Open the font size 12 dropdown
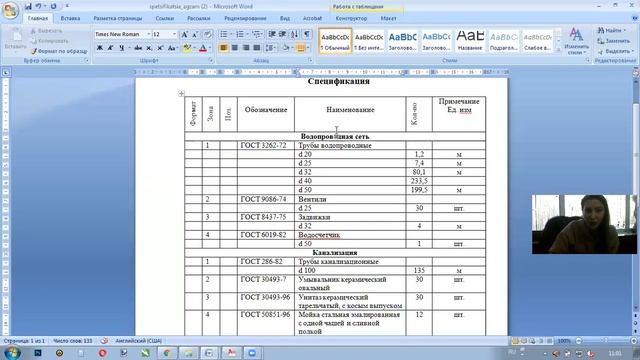The image size is (640, 360). click(x=175, y=34)
